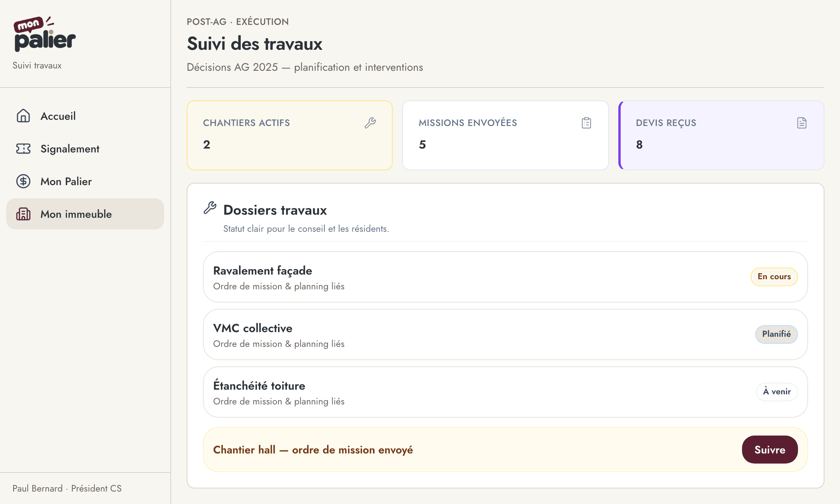This screenshot has height=504, width=840.
Task: Go to Signalement in the sidebar
Action: click(85, 149)
